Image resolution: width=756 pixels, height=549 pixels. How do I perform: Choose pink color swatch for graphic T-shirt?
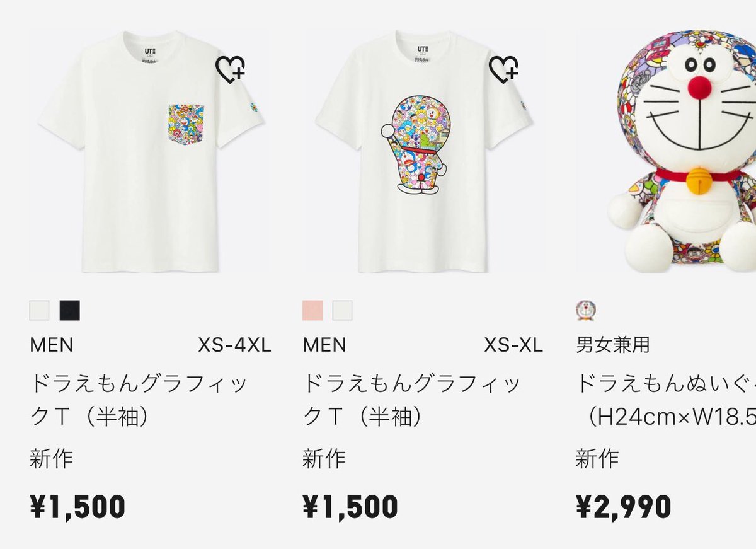pos(312,310)
